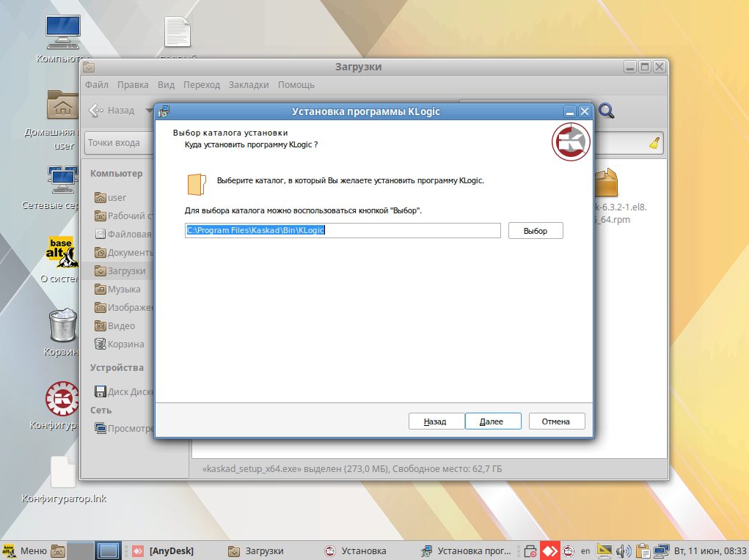Open Корзина in the sidebar
Image resolution: width=749 pixels, height=560 pixels.
(x=125, y=345)
